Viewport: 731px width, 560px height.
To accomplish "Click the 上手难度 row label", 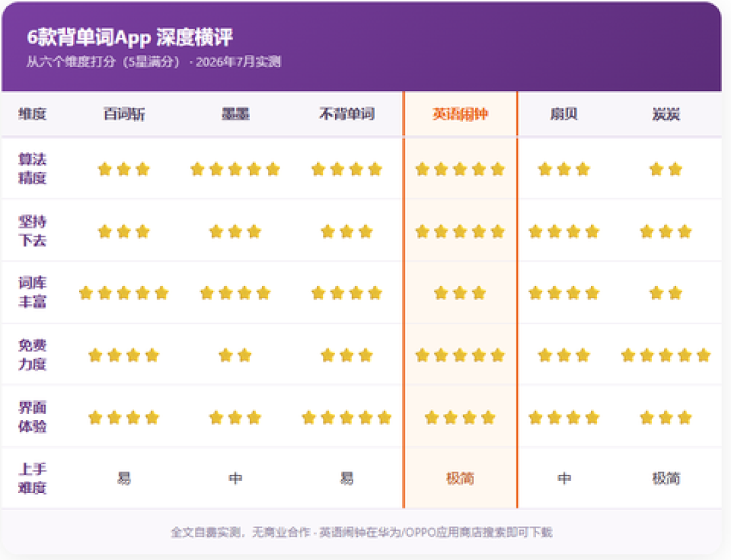I will tap(32, 478).
